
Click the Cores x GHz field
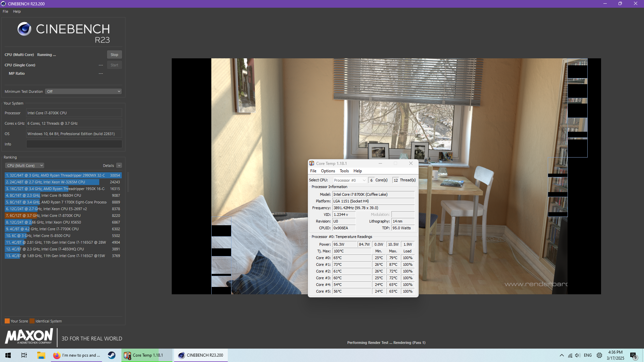[x=74, y=123]
